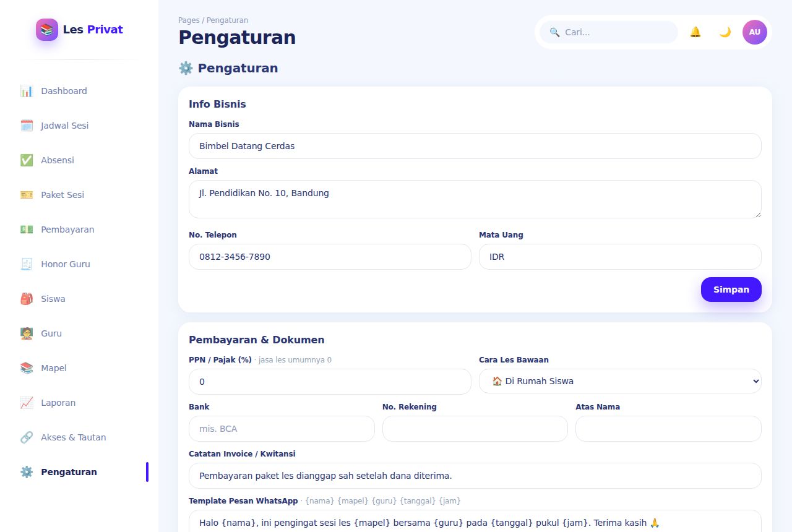
Task: Click the Jadwal Sesi calendar icon
Action: [27, 126]
